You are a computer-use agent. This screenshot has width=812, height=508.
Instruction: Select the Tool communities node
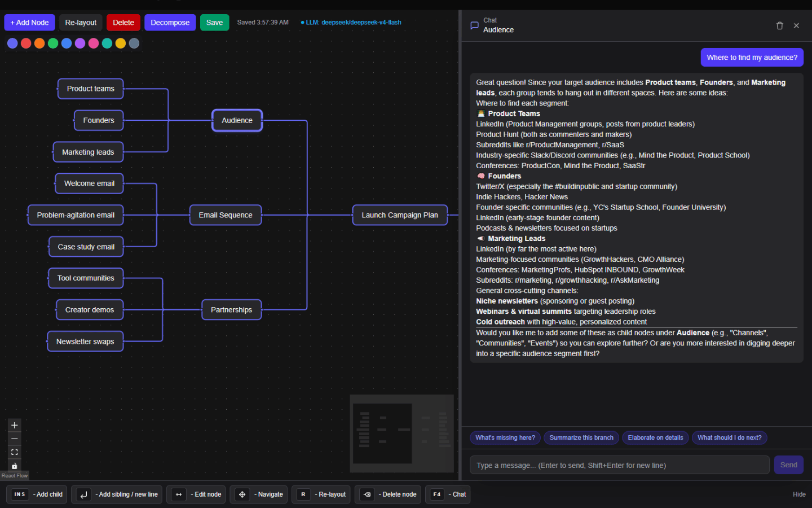(86, 278)
